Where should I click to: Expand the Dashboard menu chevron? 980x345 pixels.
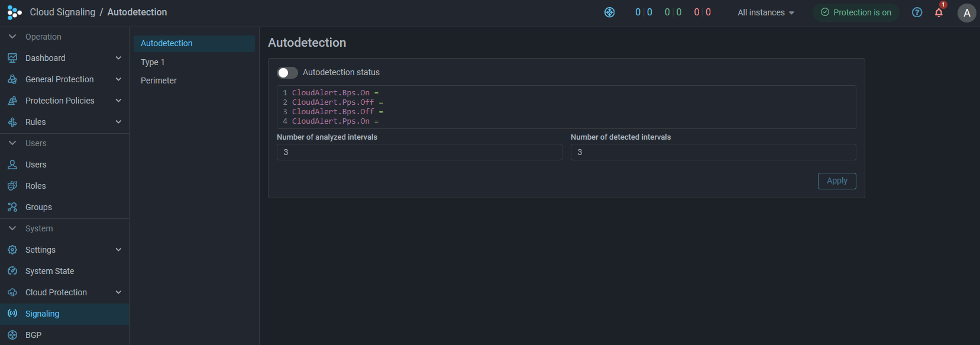point(118,58)
